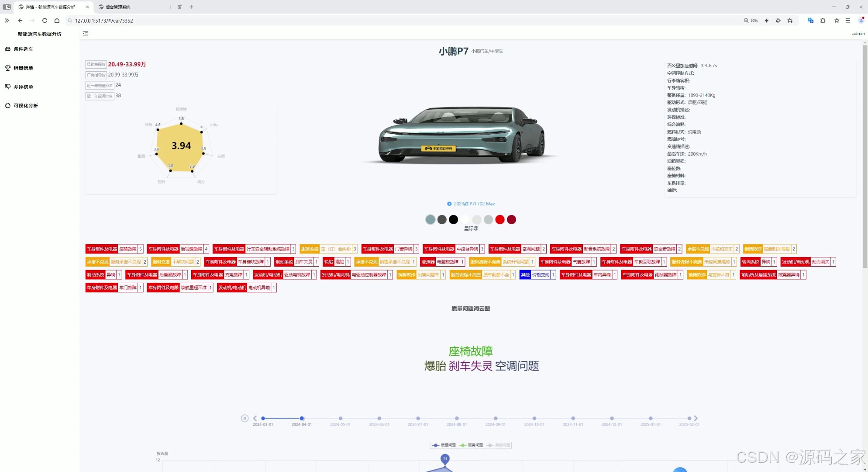
Task: Reload the page in browser
Action: (45, 21)
